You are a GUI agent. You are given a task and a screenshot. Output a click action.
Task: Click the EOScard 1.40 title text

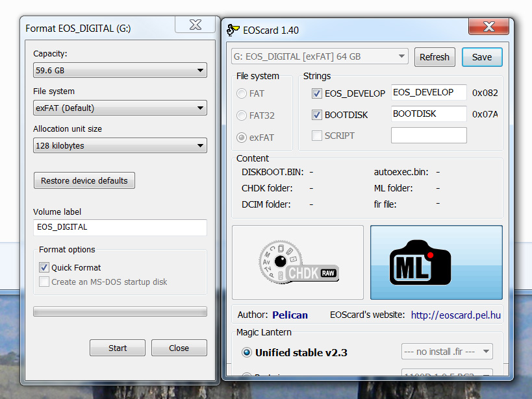pos(271,30)
